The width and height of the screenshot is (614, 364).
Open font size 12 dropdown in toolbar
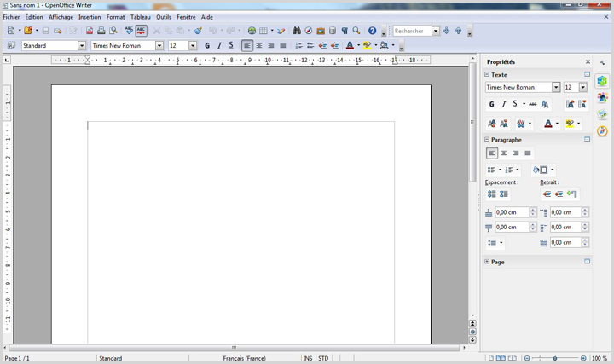(x=192, y=45)
